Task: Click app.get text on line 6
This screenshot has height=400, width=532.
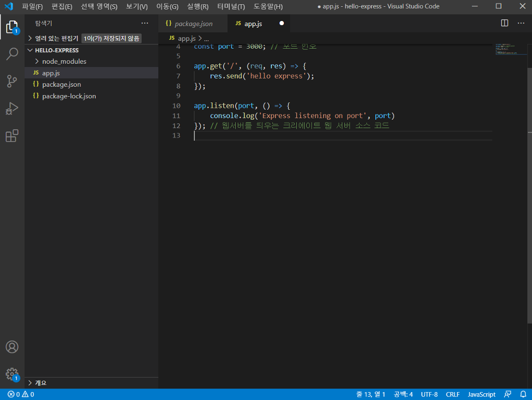Action: [208, 66]
